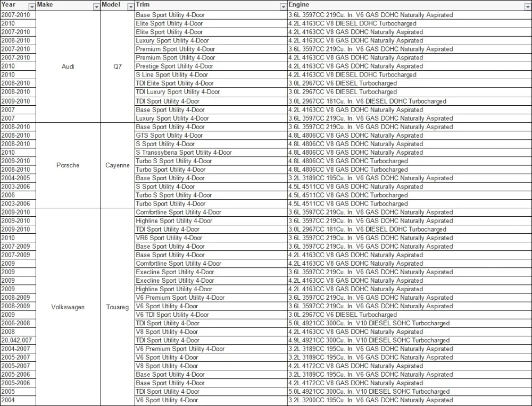Open the Make column filter dropdown
Viewport: 532px width, 406px height.
pos(96,7)
